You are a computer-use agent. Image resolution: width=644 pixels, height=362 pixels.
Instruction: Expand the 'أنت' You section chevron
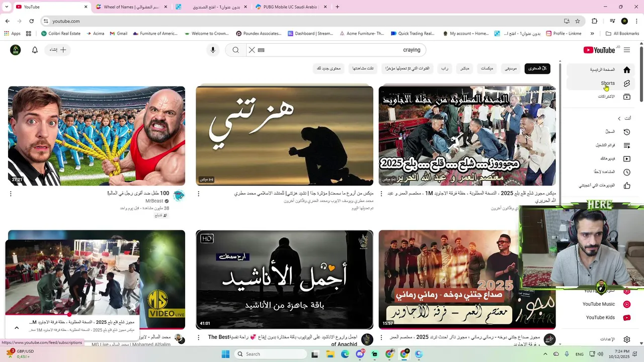(619, 118)
